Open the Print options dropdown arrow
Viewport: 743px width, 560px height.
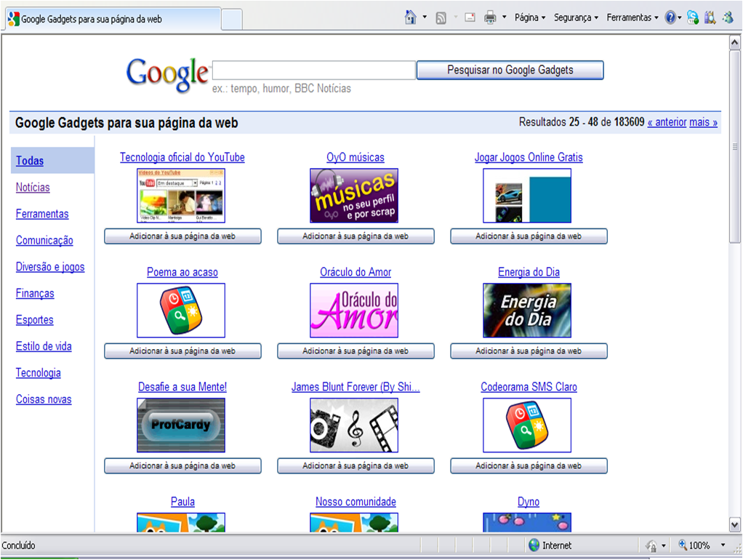tap(505, 17)
